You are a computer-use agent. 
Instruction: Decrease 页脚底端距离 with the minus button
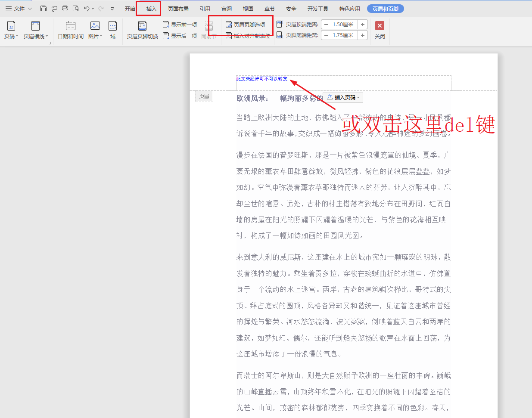pos(326,35)
